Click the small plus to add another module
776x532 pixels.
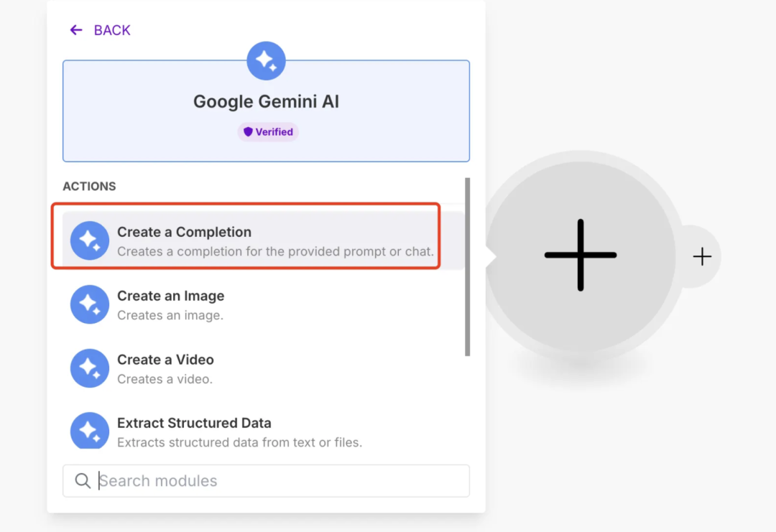click(702, 256)
